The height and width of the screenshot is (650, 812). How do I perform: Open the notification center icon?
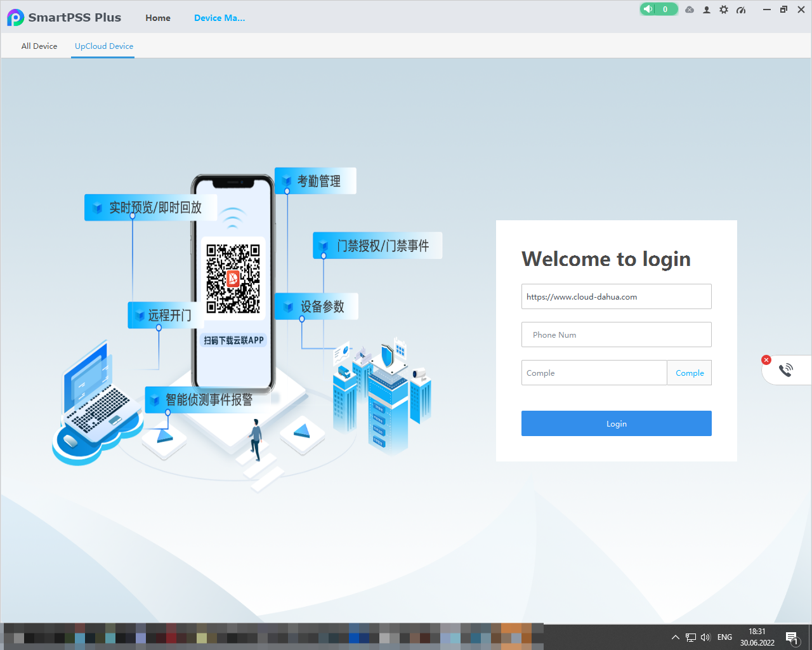(x=792, y=637)
